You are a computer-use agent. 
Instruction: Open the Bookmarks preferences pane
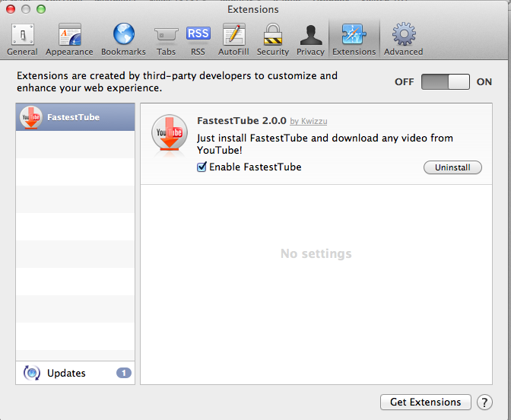[x=123, y=40]
